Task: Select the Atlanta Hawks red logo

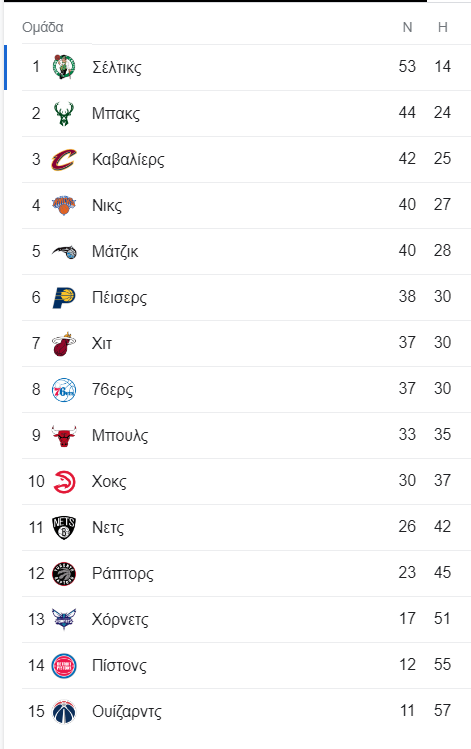Action: 64,481
